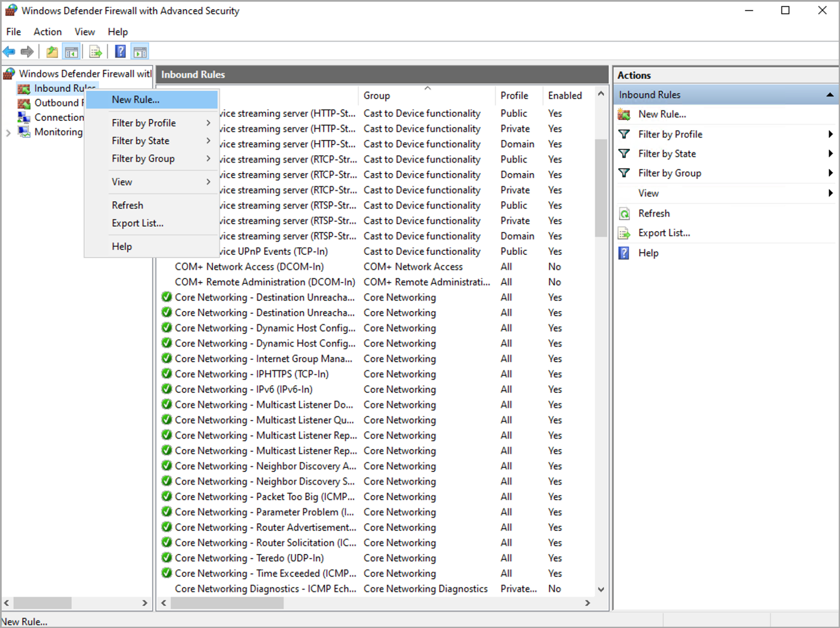This screenshot has width=840, height=628.
Task: Expand Filter by Group arrow in Actions pane
Action: (830, 173)
